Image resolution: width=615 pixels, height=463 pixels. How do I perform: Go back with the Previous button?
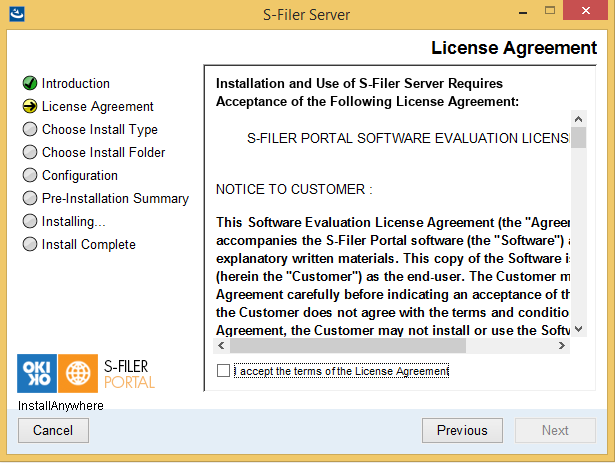462,430
